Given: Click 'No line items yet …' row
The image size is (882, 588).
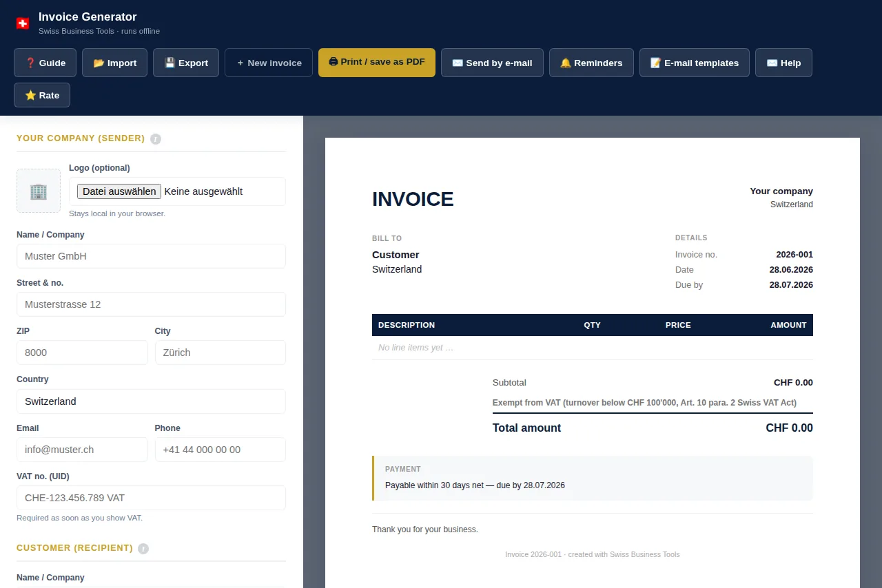Looking at the screenshot, I should point(593,348).
